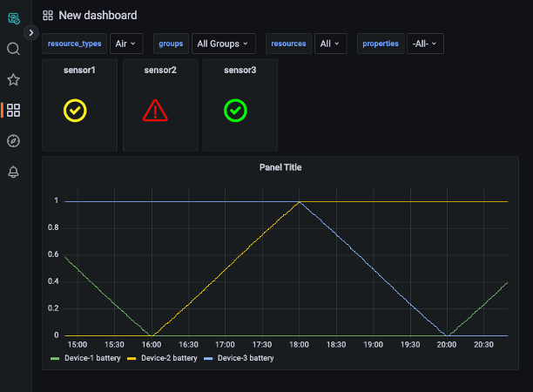The width and height of the screenshot is (533, 392).
Task: Click the resource_types variable label
Action: click(x=74, y=44)
